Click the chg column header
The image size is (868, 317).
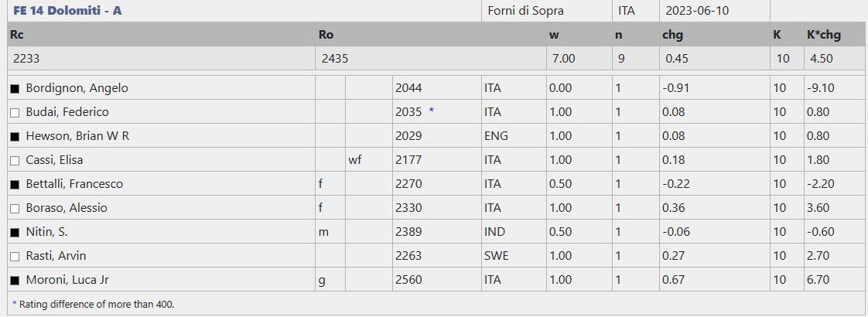(672, 35)
